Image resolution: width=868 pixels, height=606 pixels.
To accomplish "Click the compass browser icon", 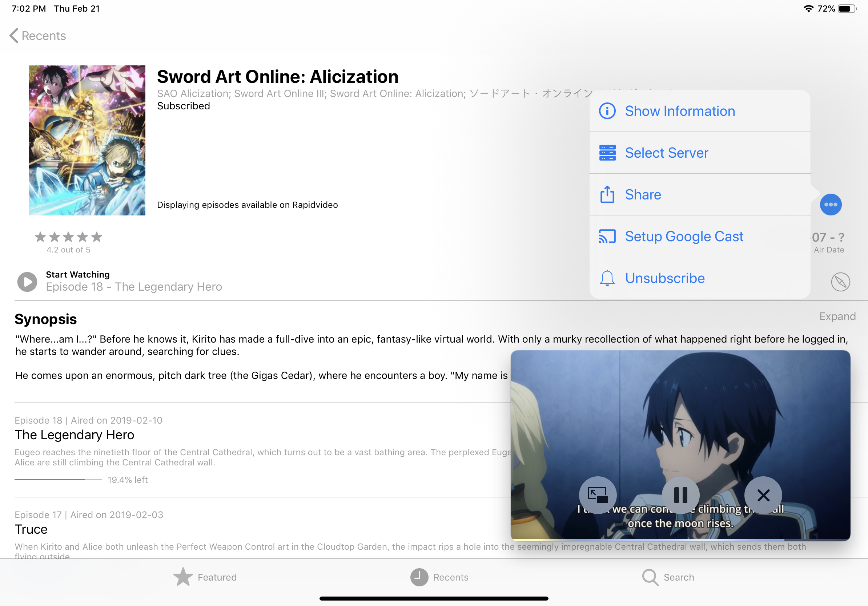I will [x=840, y=282].
